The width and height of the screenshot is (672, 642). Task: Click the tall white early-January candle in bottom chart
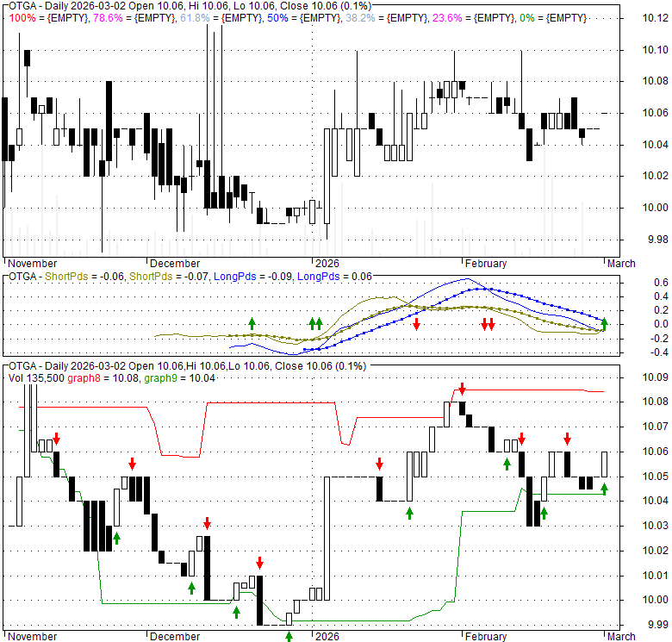tap(327, 539)
